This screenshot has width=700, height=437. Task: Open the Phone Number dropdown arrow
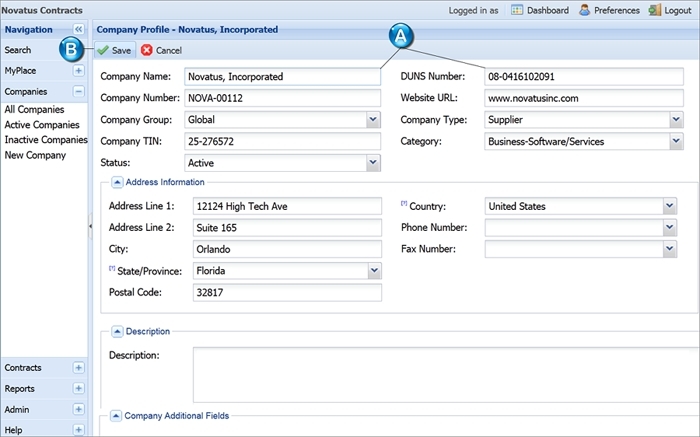669,227
